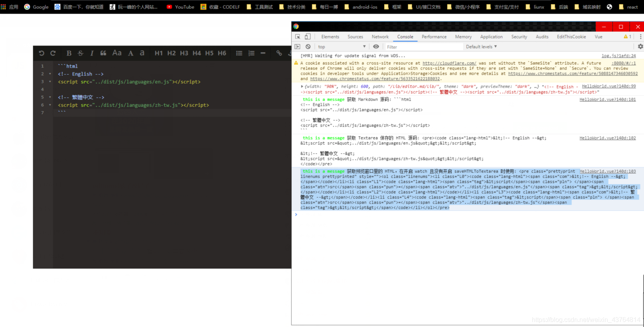Toggle the device toolbar in DevTools

click(x=308, y=37)
